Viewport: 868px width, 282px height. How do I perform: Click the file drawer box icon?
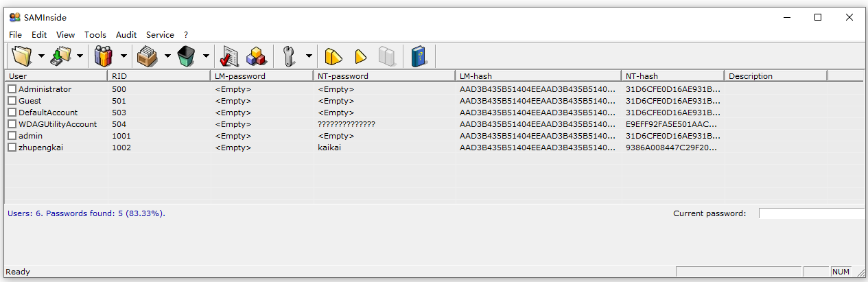148,56
